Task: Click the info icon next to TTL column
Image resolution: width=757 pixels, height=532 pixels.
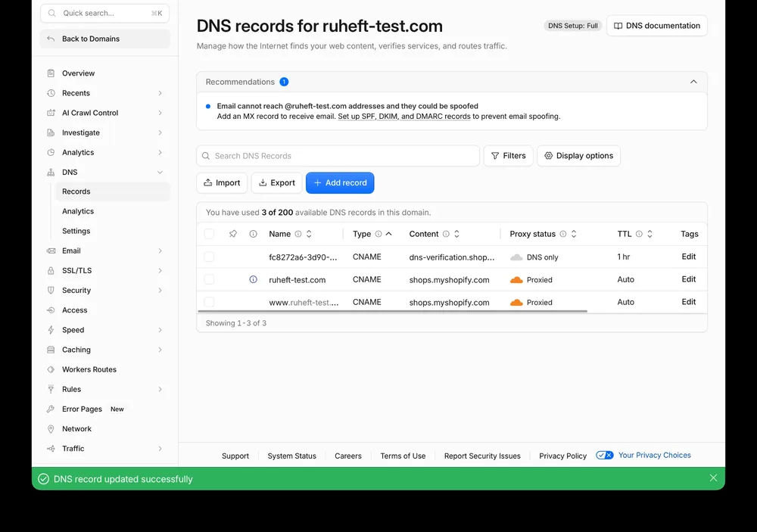Action: tap(639, 234)
